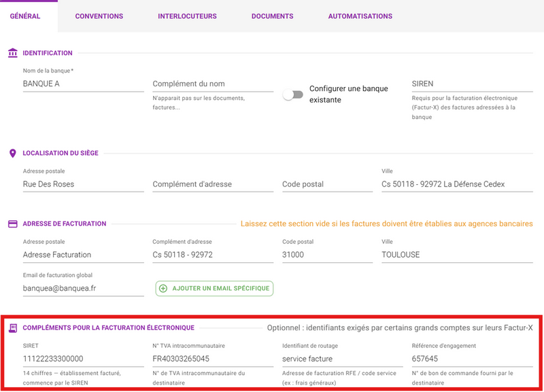Edit the N° TVA intracommunautaire field
Viewport: 544px width, 392px height.
[213, 359]
